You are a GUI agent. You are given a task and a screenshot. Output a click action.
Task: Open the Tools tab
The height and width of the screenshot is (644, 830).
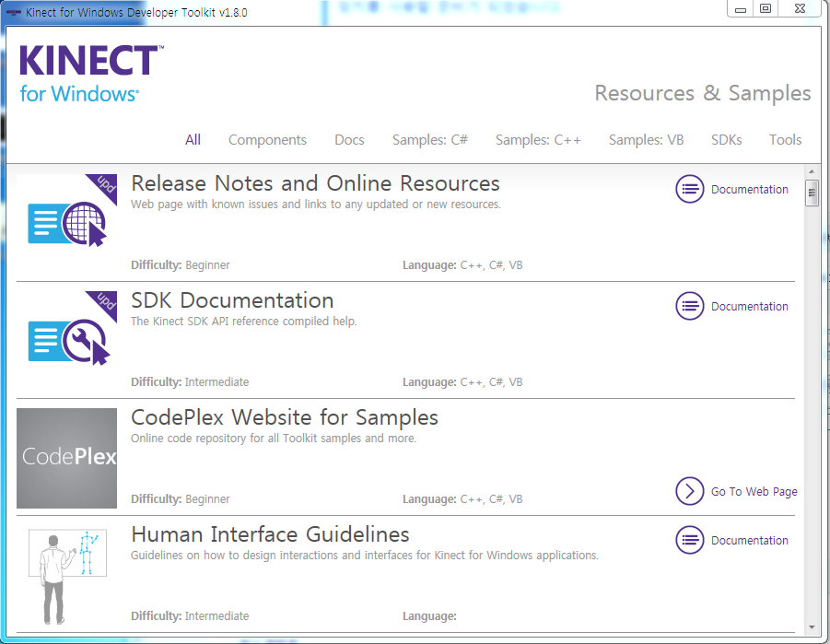785,140
